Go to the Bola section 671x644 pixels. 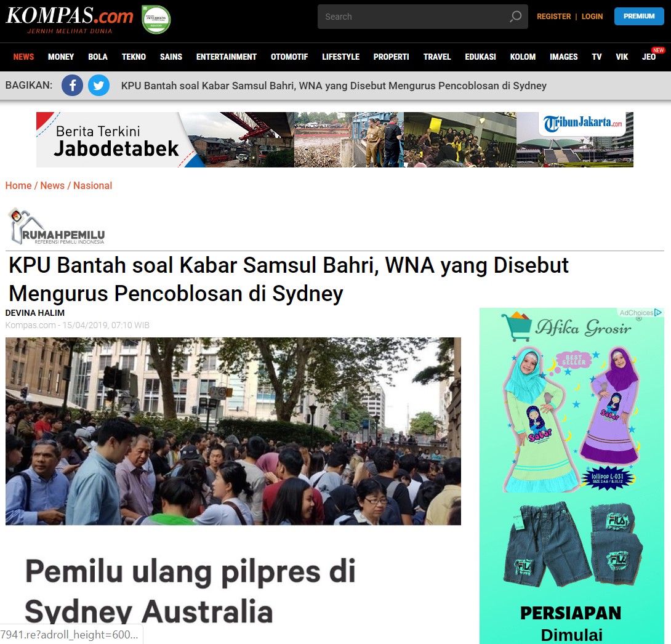pos(97,57)
